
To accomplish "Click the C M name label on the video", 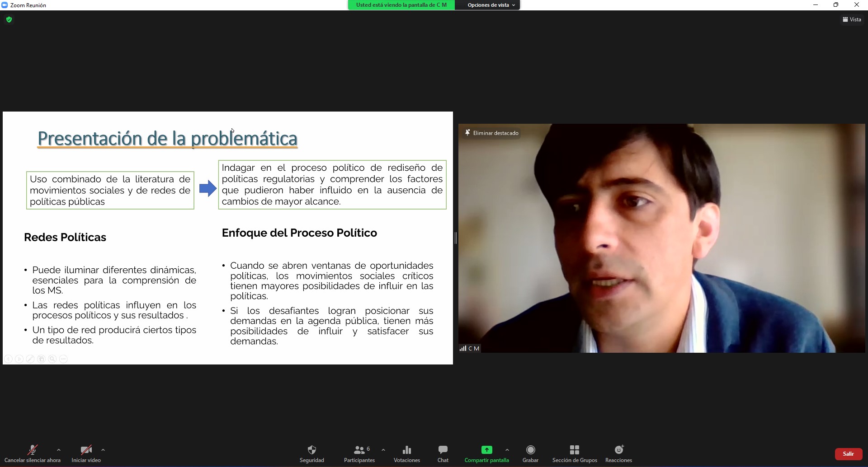I will point(474,349).
